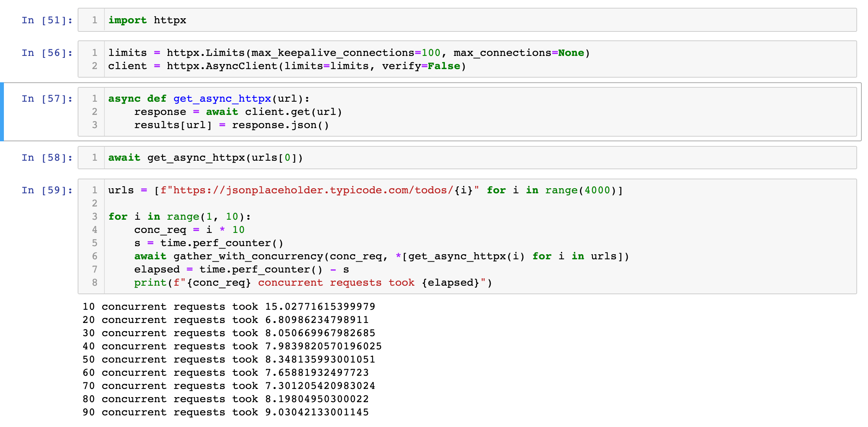868x427 pixels.
Task: Click the print f-string line in cell 59
Action: click(x=313, y=283)
